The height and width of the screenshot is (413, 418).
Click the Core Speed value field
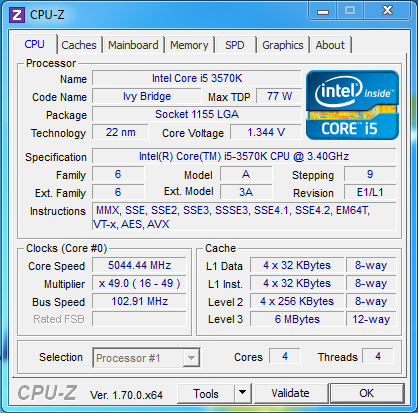pos(139,265)
